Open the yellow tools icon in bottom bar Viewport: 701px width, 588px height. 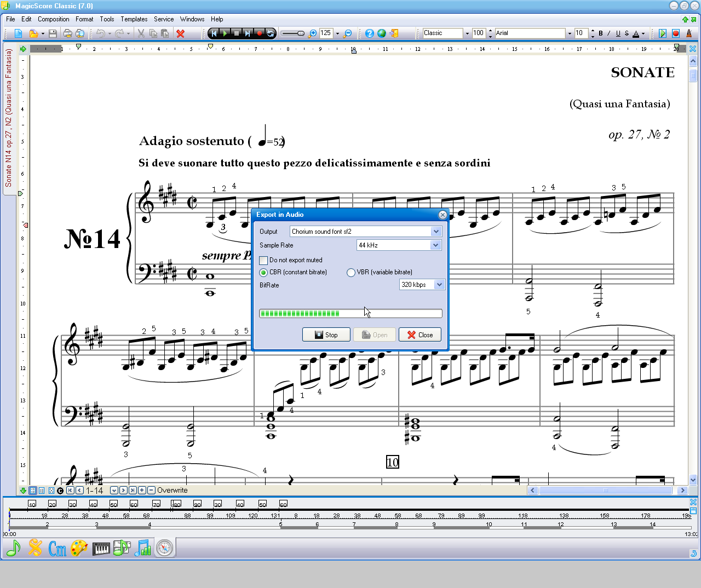(x=35, y=547)
